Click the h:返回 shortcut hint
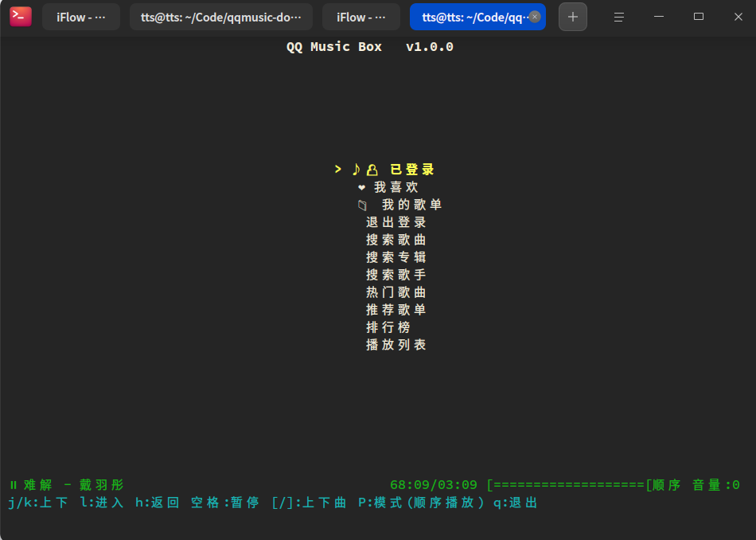The image size is (756, 540). [158, 503]
